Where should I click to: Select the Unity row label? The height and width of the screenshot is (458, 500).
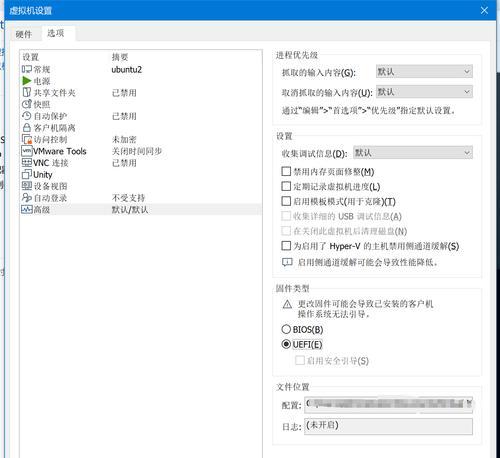coord(43,174)
